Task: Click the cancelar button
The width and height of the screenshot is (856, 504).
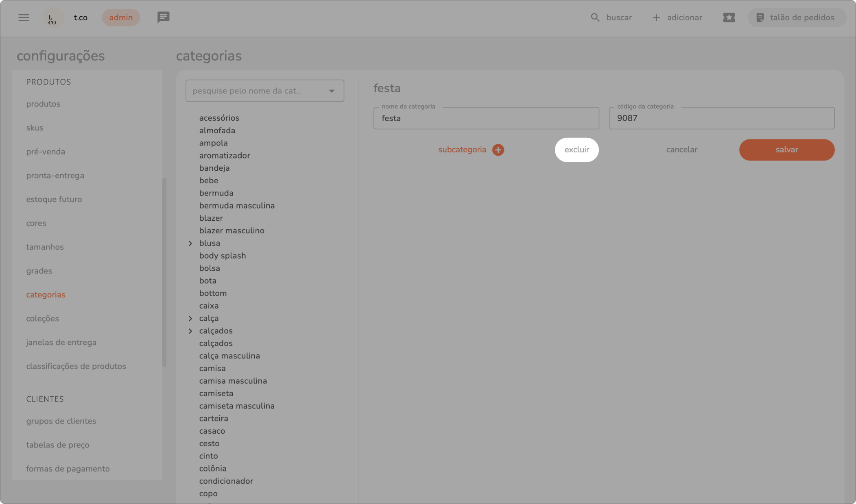Action: click(681, 150)
